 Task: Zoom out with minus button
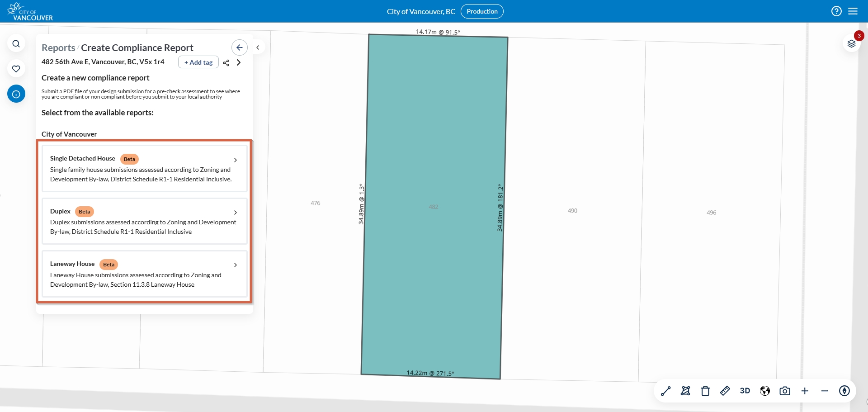(825, 391)
